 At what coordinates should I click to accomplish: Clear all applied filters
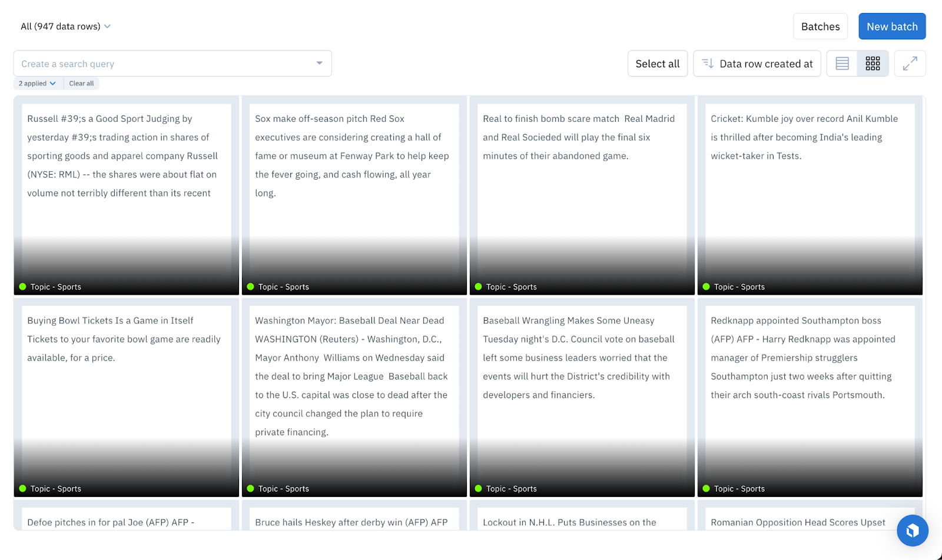click(x=81, y=84)
